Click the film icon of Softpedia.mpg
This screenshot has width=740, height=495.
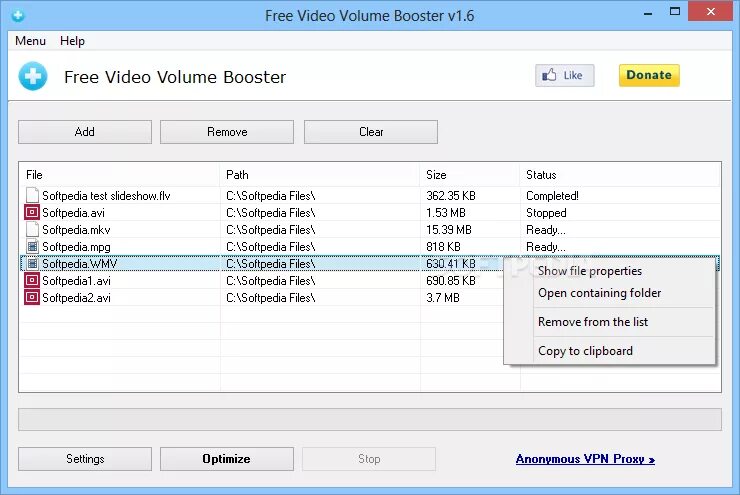[32, 246]
